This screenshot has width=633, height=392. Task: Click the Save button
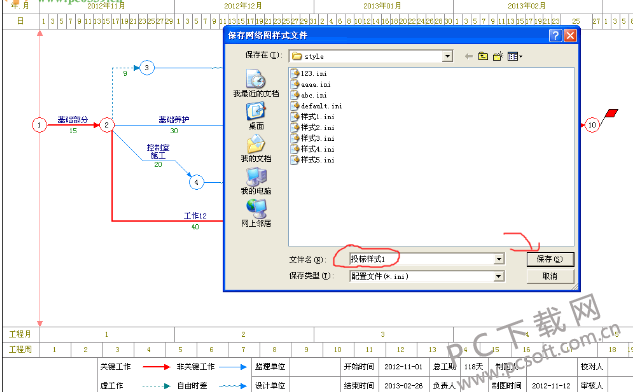[550, 259]
